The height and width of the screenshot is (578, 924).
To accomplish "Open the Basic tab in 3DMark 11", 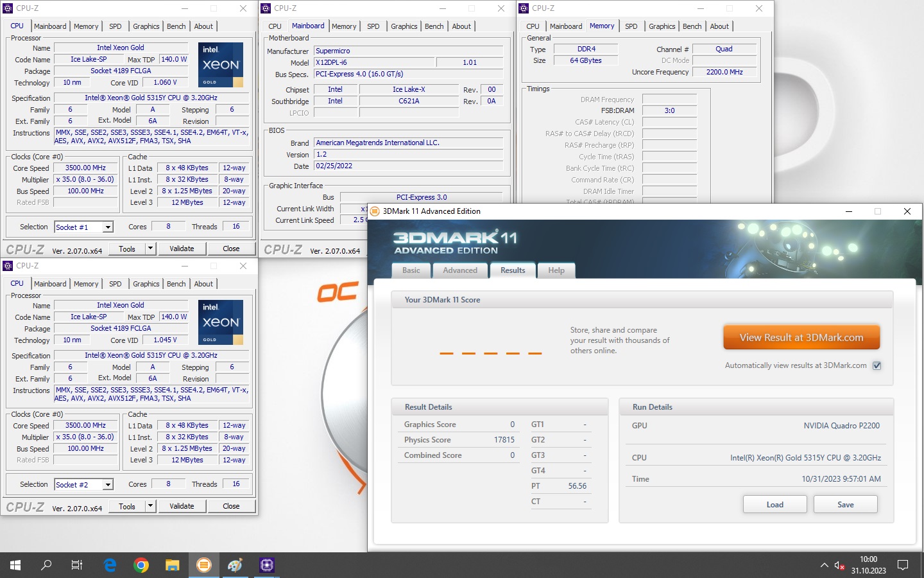I will (411, 270).
